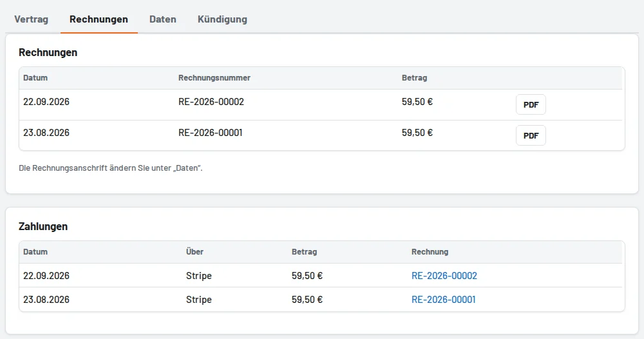This screenshot has width=644, height=339.
Task: Download PDF for invoice RE-2026-00001
Action: [x=531, y=135]
